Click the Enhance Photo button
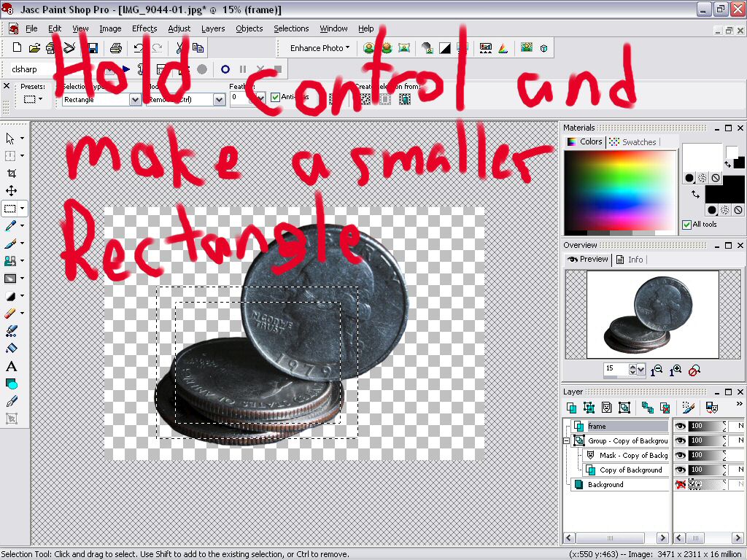 point(316,47)
